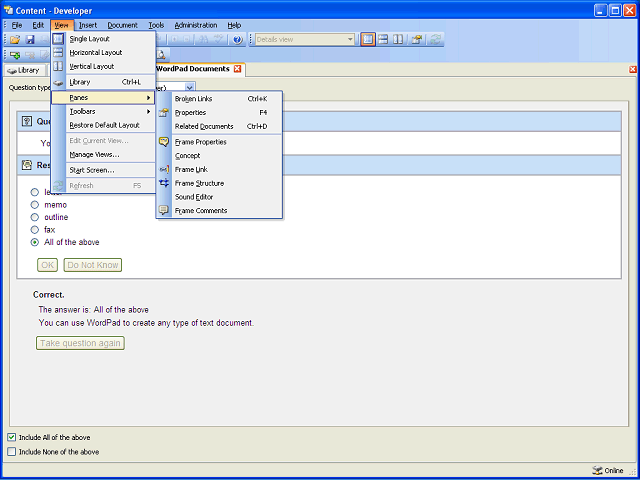Screen dimensions: 640x480
Task: Close the pane using the far-right red X
Action: [633, 70]
